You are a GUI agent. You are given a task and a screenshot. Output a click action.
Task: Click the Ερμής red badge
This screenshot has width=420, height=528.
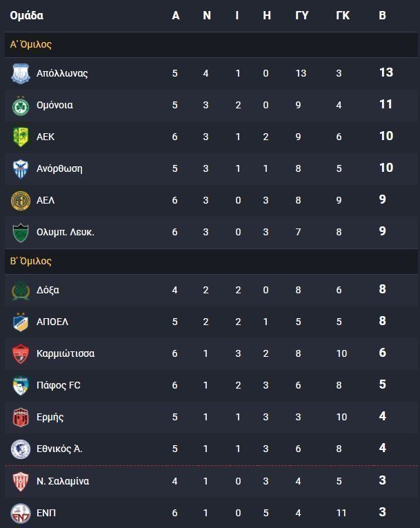click(21, 417)
